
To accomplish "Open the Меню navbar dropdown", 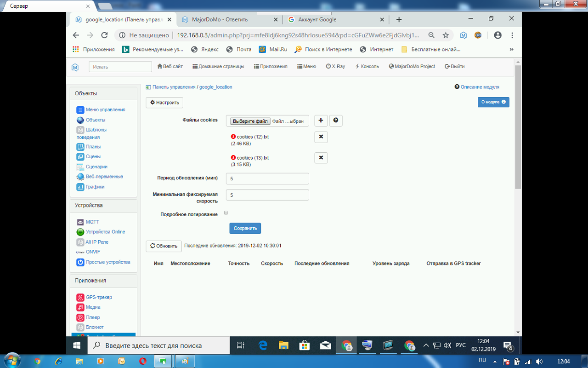I will click(306, 66).
